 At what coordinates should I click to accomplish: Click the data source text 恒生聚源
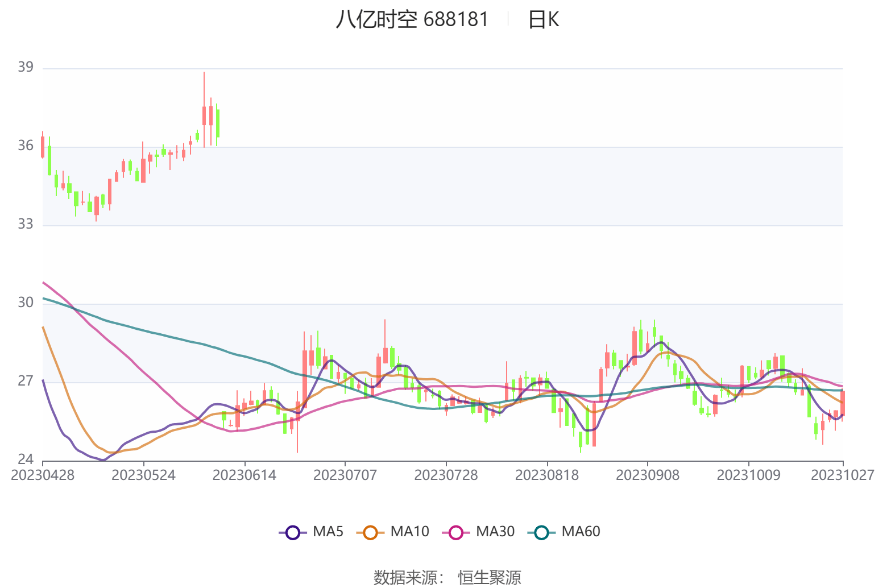click(x=490, y=578)
